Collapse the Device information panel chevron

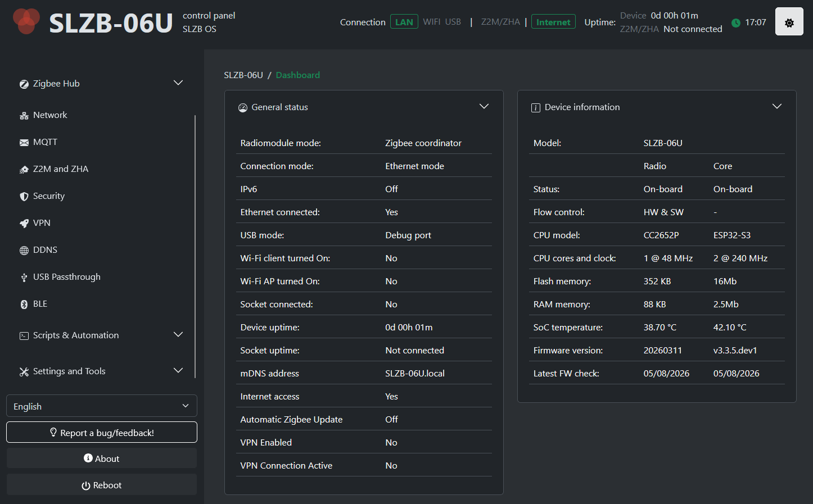[777, 107]
